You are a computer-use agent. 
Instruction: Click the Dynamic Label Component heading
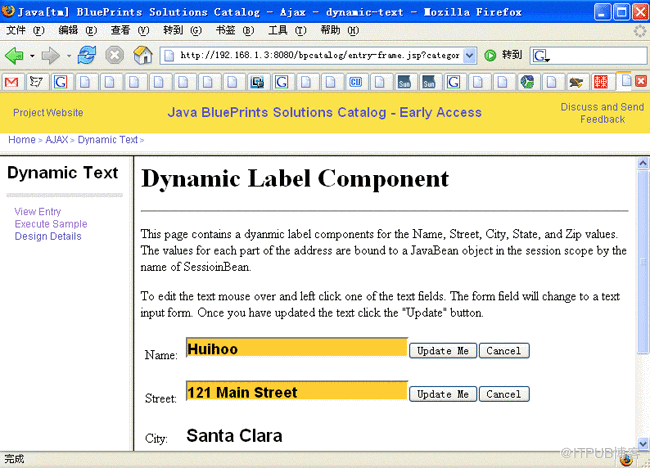(295, 179)
